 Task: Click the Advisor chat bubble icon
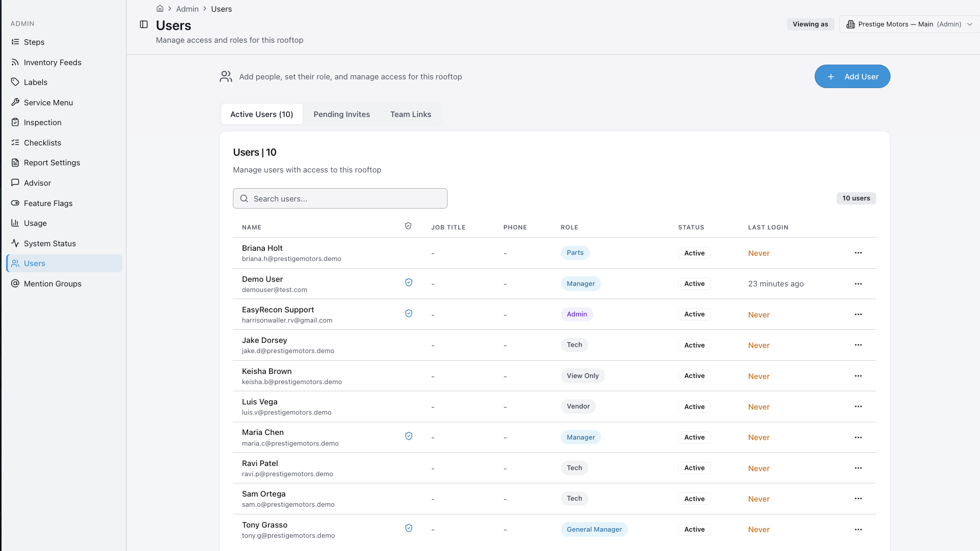(x=15, y=183)
